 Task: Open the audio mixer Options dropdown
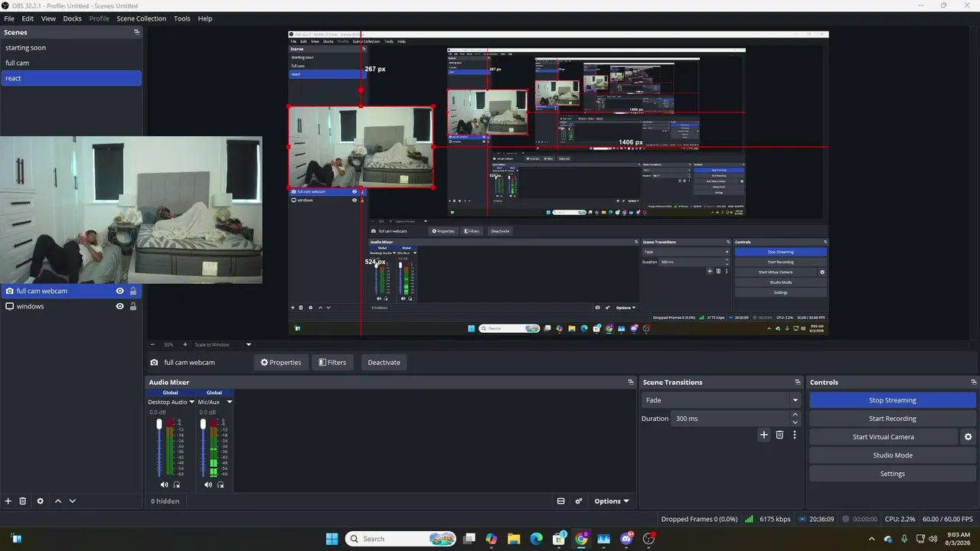tap(611, 501)
